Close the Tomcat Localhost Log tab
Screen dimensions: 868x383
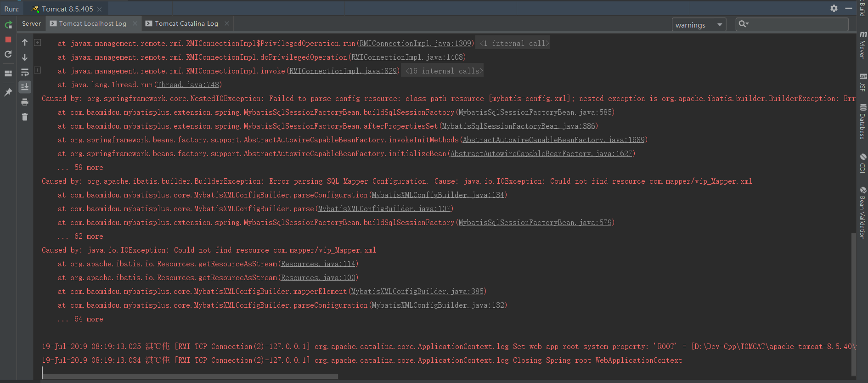pos(135,23)
